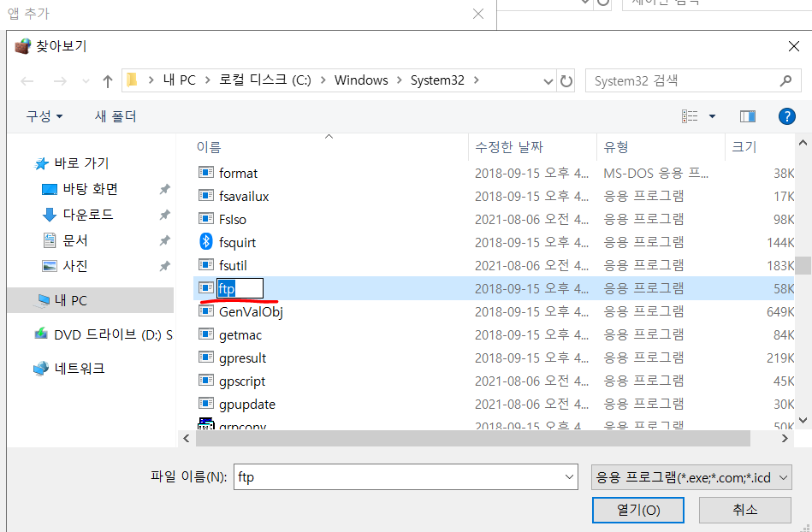This screenshot has height=532, width=812.
Task: Expand chevron after System32 breadcrumb
Action: 476,80
